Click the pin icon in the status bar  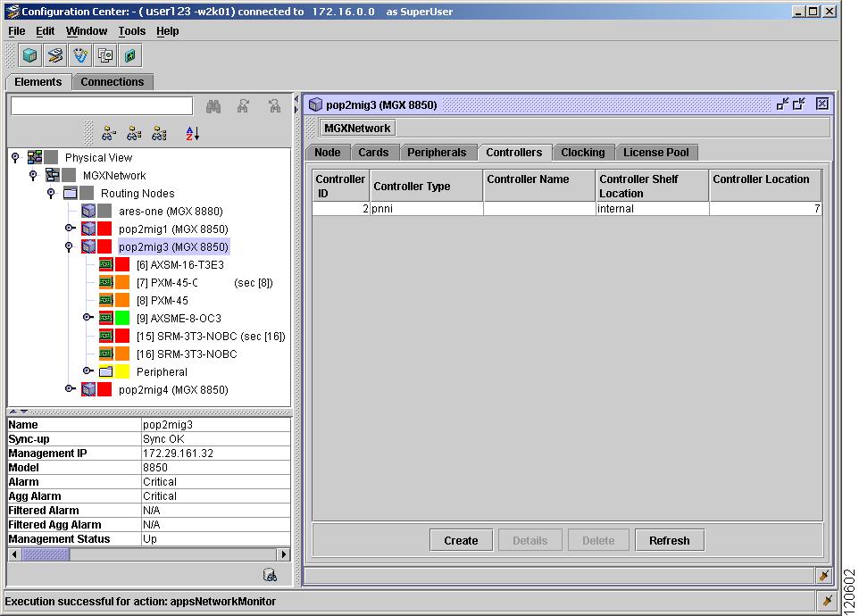pyautogui.click(x=827, y=601)
